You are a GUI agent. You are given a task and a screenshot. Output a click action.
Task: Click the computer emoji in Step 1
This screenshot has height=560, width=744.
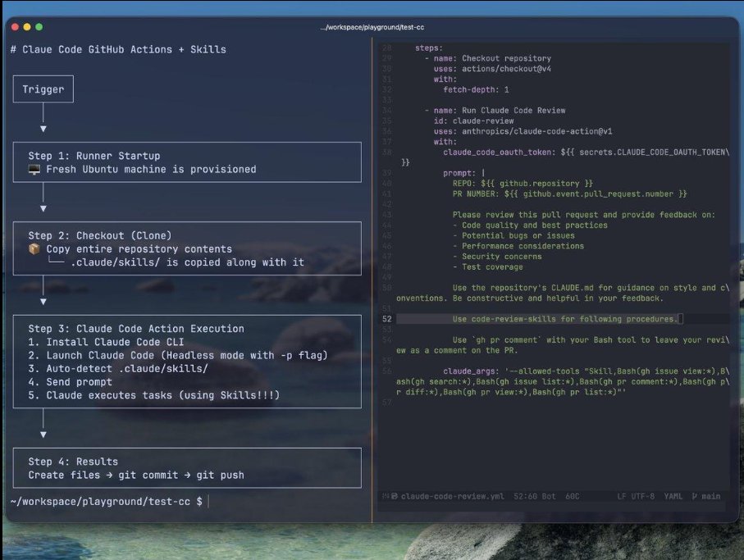(x=34, y=169)
